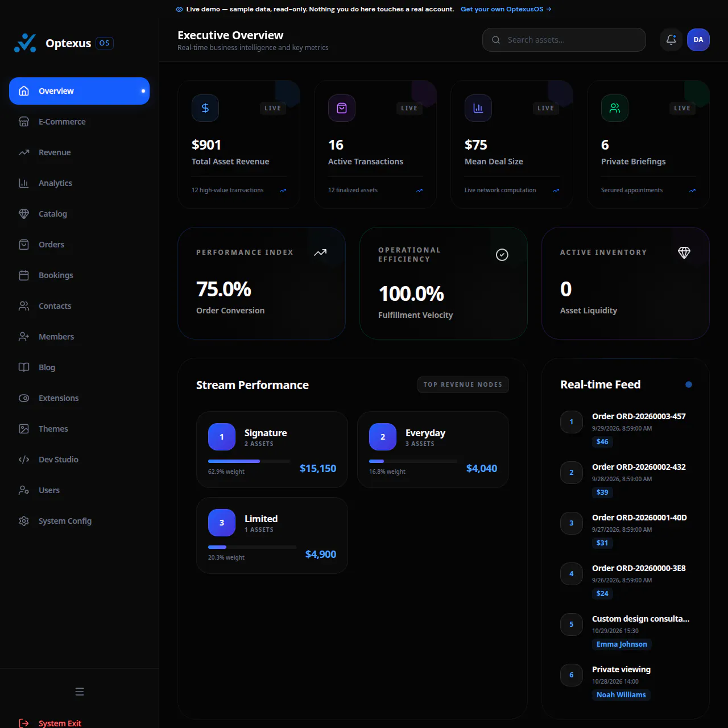Click the checkmark circle icon in Operational Efficiency card
This screenshot has height=728, width=728.
click(502, 255)
